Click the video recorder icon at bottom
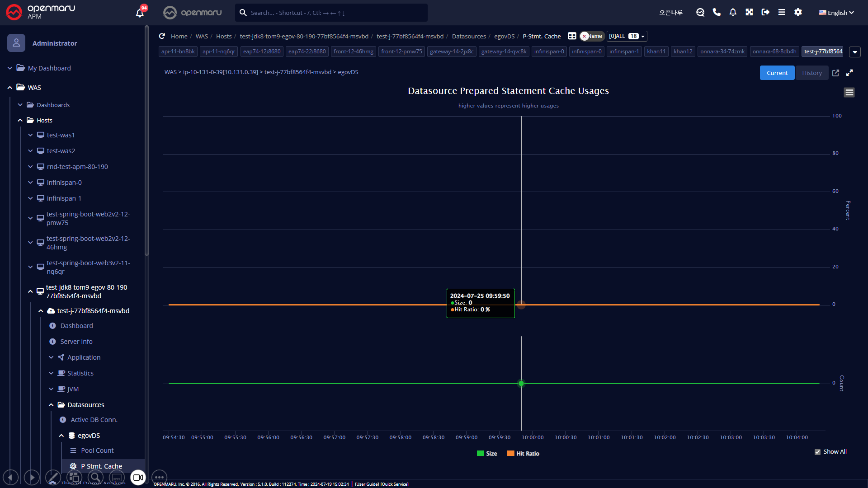This screenshot has width=868, height=488. click(138, 477)
